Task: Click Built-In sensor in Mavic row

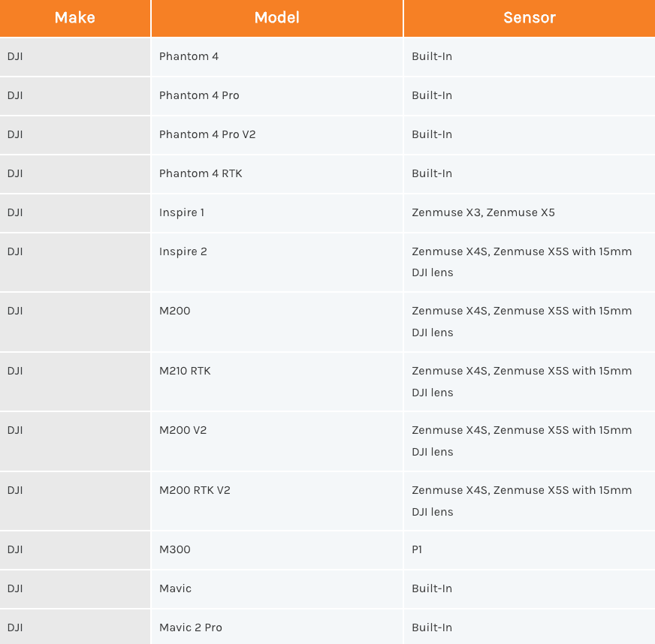Action: click(530, 589)
